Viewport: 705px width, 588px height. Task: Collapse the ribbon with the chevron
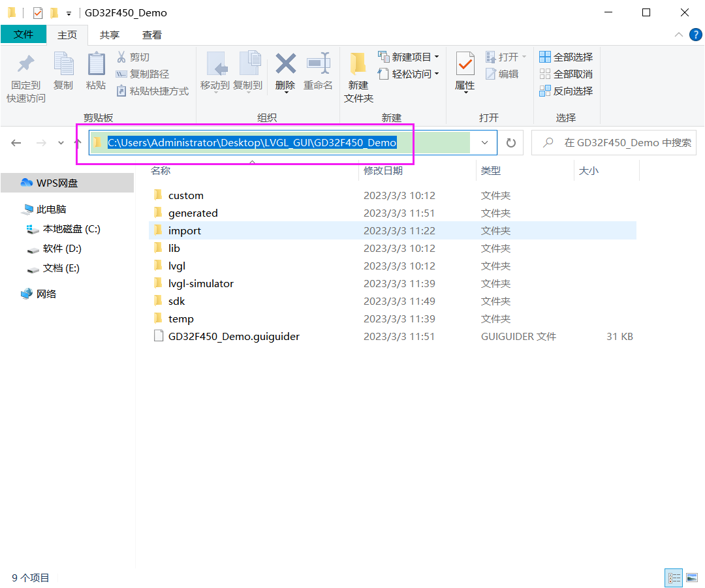pos(678,35)
